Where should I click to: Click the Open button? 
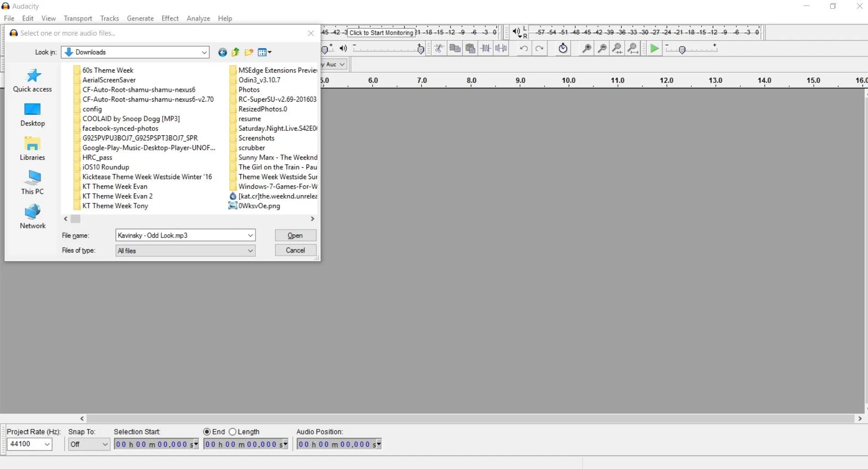[296, 235]
